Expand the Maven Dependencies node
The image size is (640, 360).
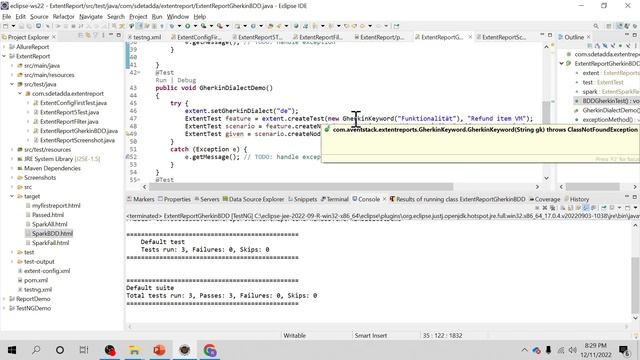12,168
